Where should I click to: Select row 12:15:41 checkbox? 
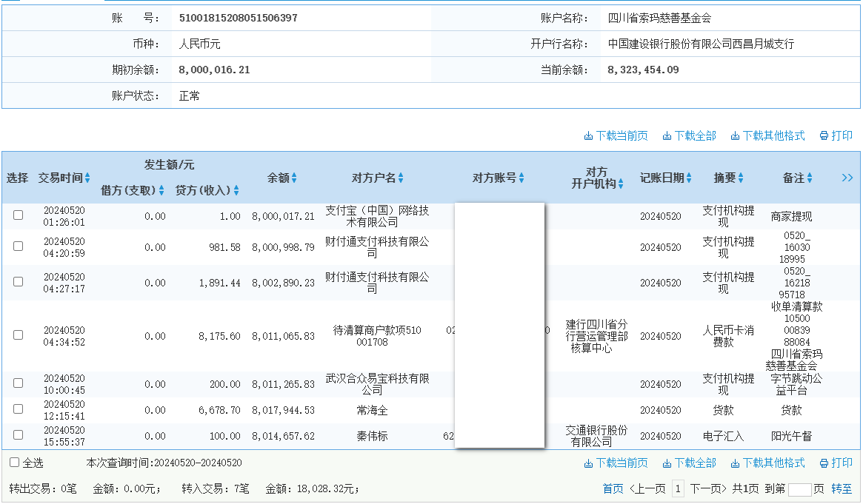tap(19, 409)
